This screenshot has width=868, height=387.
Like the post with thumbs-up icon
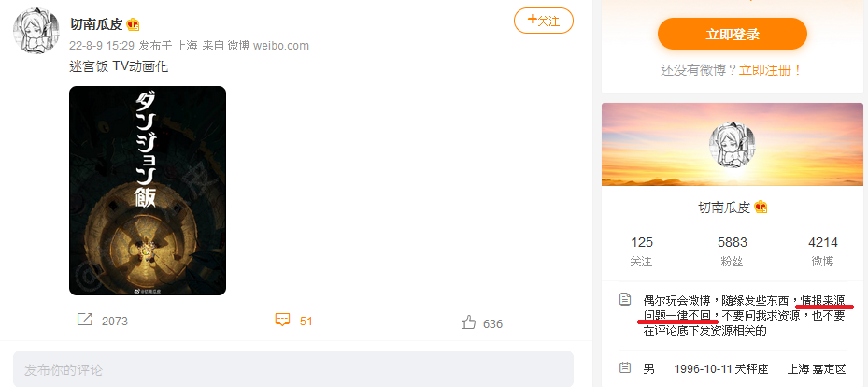468,322
